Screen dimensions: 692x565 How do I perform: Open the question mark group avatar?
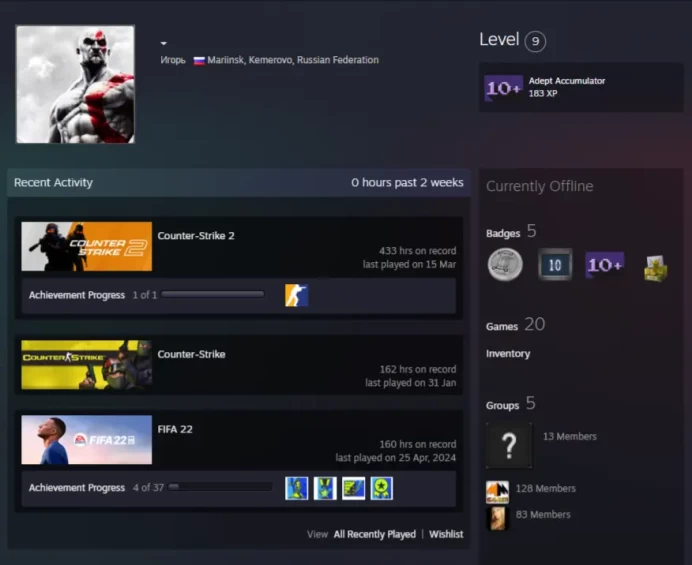[509, 445]
